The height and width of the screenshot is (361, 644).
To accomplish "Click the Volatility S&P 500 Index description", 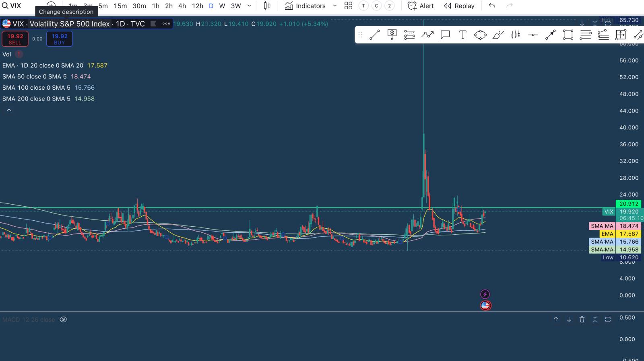I will (70, 24).
